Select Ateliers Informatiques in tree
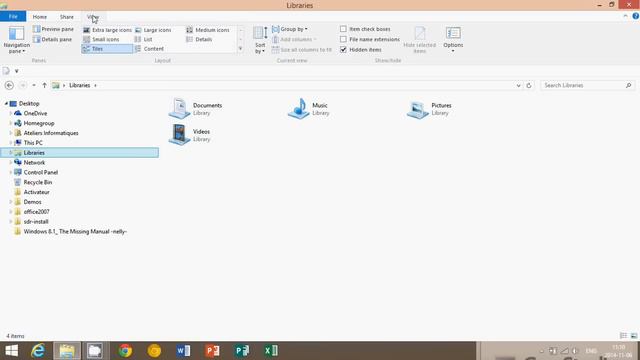 tap(51, 133)
